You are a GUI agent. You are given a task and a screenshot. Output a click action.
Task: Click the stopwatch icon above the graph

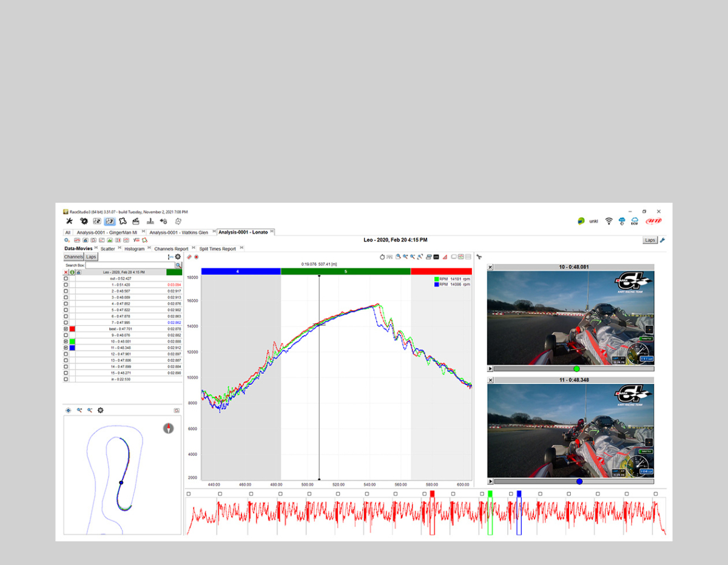[382, 257]
